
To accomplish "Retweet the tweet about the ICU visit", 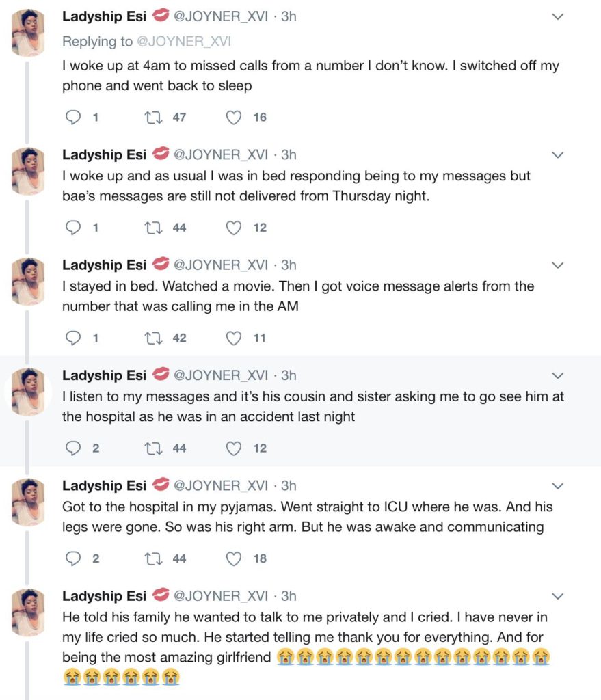I will [x=153, y=558].
